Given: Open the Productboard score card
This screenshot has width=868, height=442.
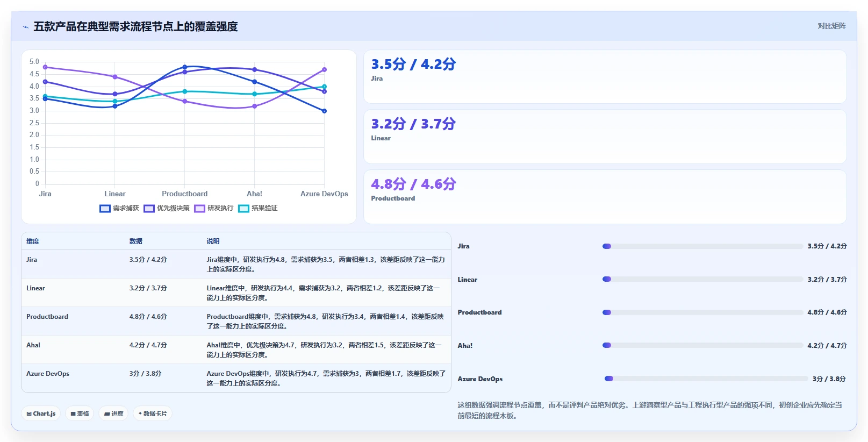Looking at the screenshot, I should (605, 197).
